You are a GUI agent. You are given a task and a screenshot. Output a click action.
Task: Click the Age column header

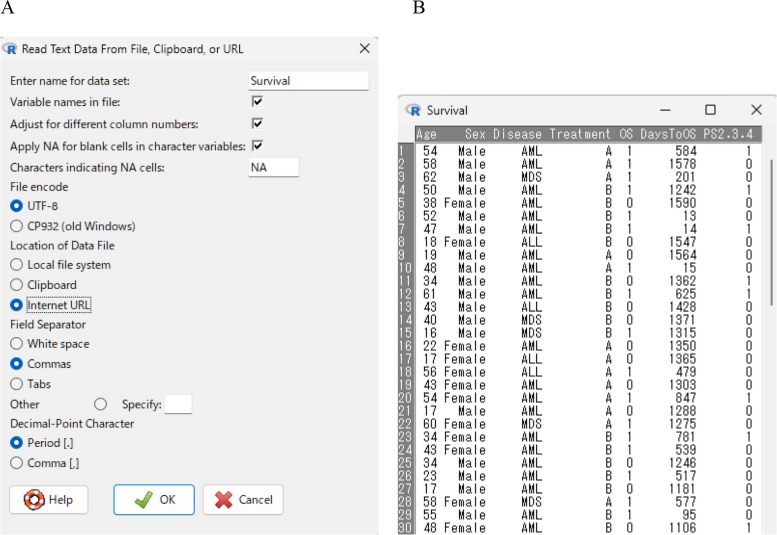coord(426,134)
